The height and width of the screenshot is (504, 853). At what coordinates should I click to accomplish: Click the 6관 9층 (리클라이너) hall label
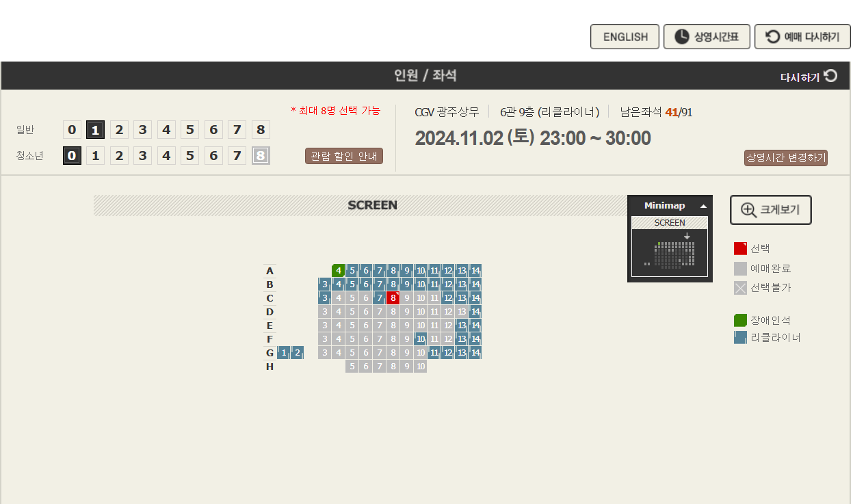tap(549, 112)
